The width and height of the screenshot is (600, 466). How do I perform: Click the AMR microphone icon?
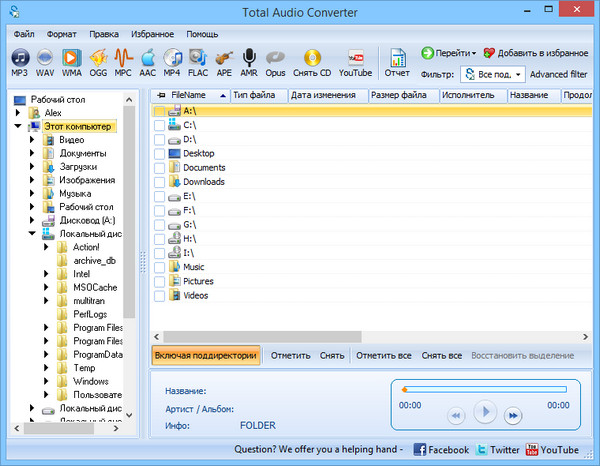(249, 60)
